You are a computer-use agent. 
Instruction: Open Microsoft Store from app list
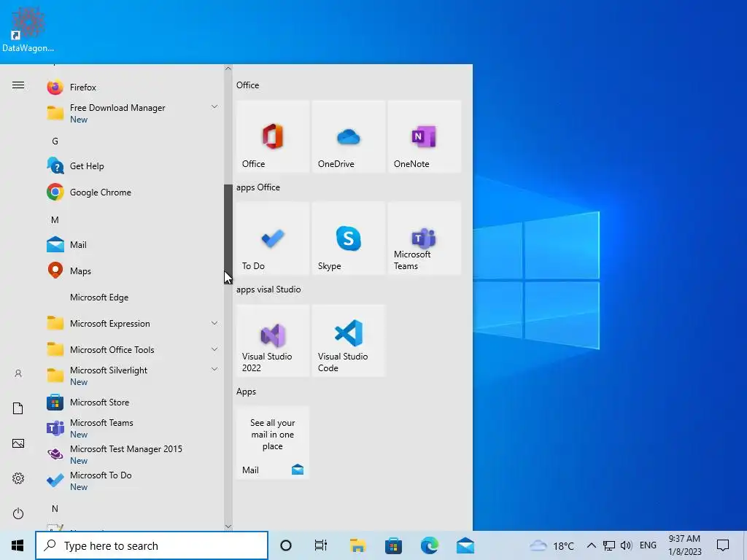tap(132, 402)
